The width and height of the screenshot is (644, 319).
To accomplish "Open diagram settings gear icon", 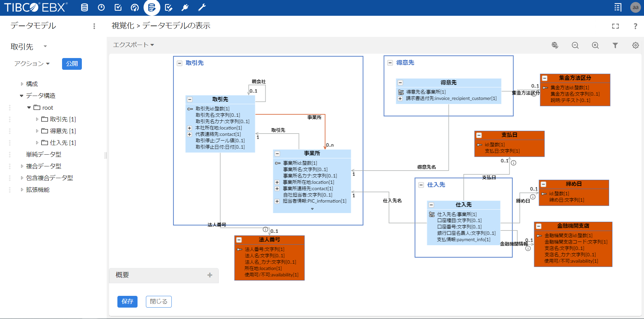I will [636, 45].
